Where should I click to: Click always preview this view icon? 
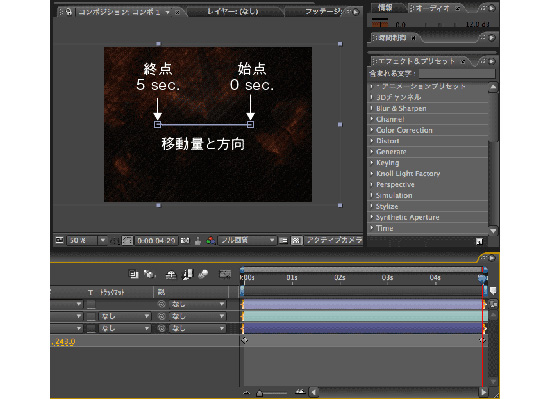pos(59,240)
